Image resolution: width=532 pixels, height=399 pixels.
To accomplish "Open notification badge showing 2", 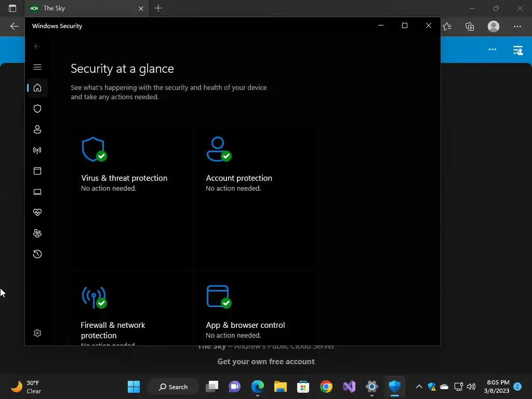I will tap(517, 387).
